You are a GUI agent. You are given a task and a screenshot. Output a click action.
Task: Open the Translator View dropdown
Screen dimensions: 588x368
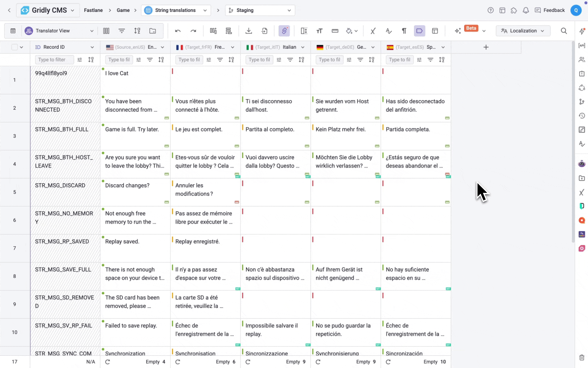[59, 31]
